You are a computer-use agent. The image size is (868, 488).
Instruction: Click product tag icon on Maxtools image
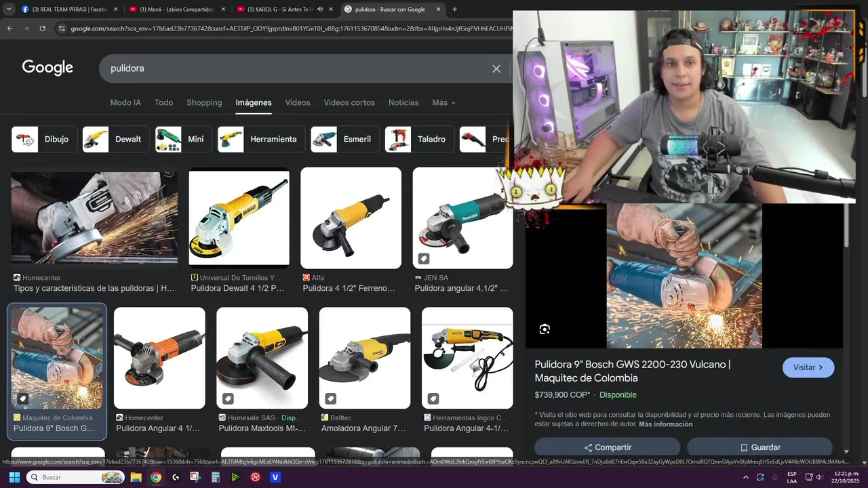[x=228, y=399]
